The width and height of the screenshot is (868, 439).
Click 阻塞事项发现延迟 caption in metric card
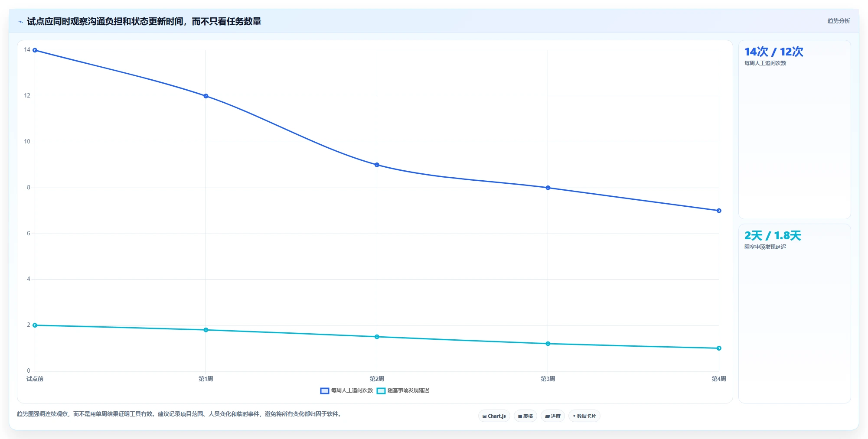pos(765,247)
